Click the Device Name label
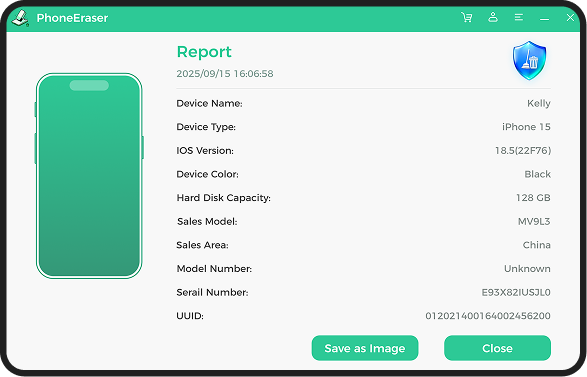 [209, 103]
